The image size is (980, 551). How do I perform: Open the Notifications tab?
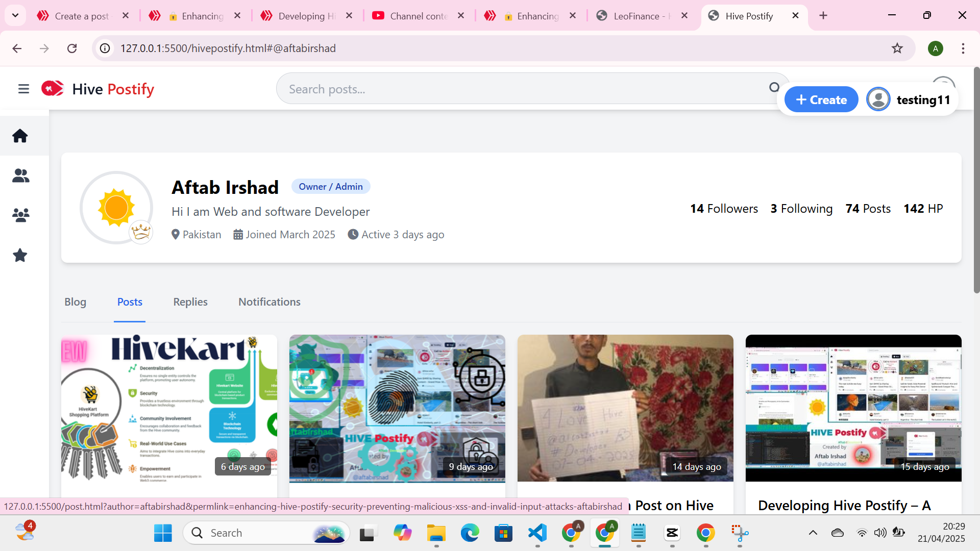pos(269,302)
